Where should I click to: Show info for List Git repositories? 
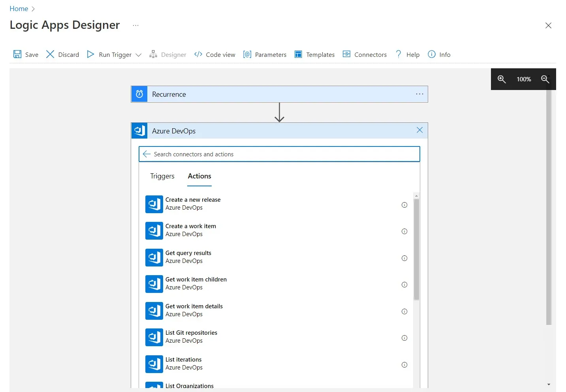pos(404,338)
